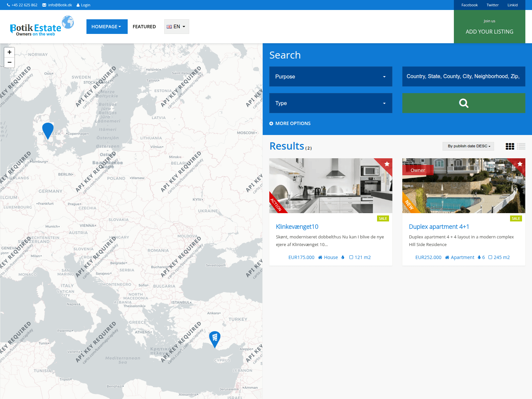Open the Facebook link
The width and height of the screenshot is (532, 399).
469,5
